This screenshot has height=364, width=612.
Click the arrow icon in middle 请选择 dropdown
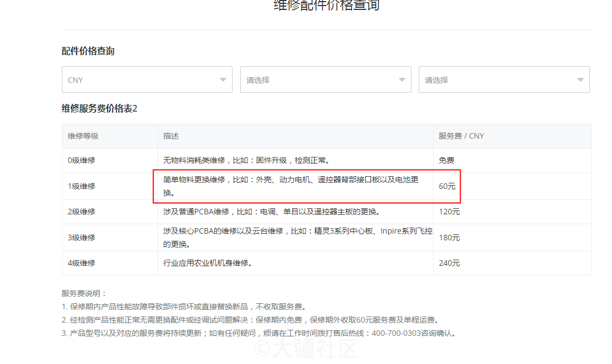(402, 80)
